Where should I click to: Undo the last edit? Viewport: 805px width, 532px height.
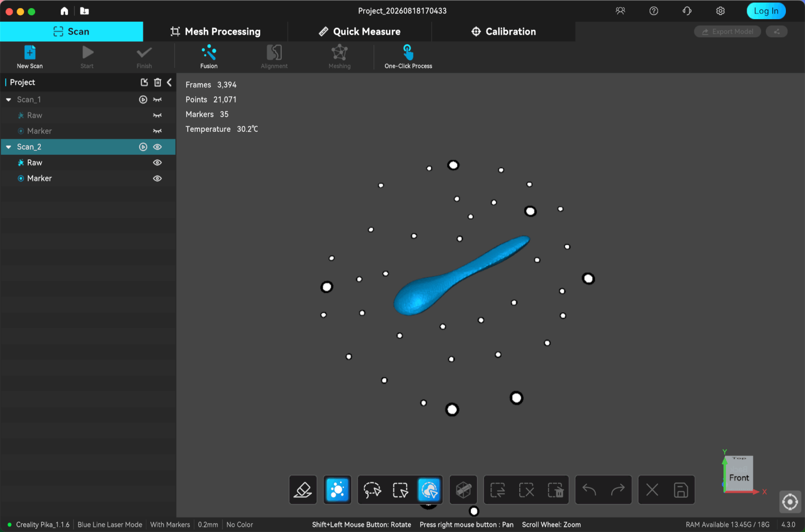tap(589, 490)
